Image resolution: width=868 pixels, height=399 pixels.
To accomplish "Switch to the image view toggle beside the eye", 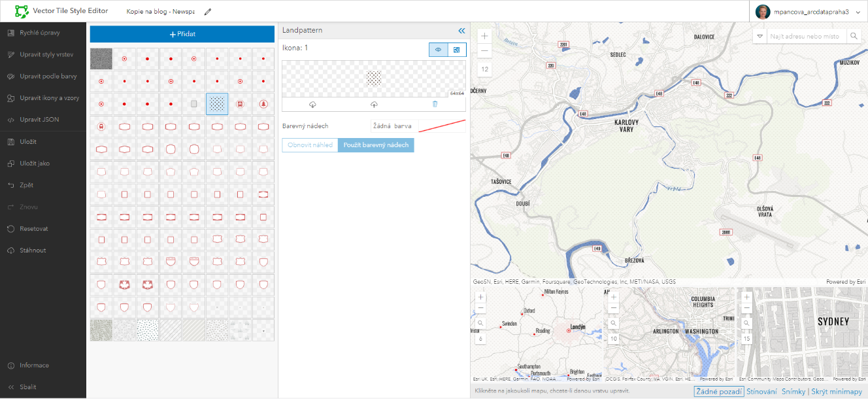I will [x=457, y=50].
